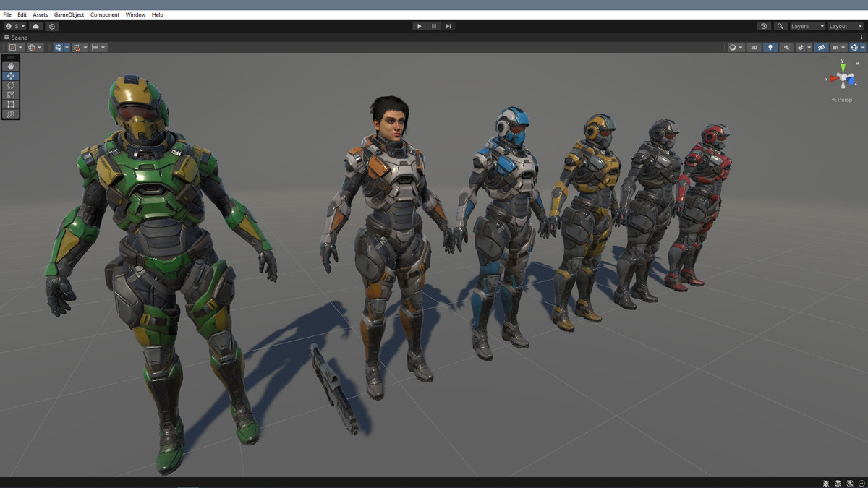Toggle Gizmos display button
Screen dimensions: 868x488
point(854,48)
